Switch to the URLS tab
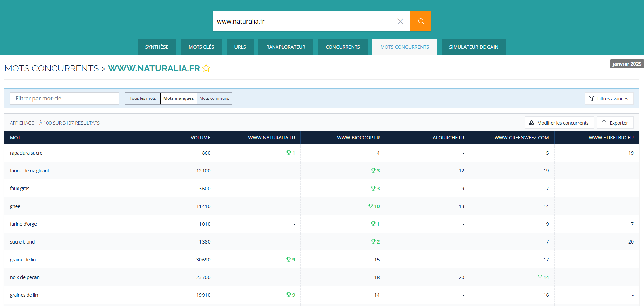Image resolution: width=644 pixels, height=306 pixels. 240,47
